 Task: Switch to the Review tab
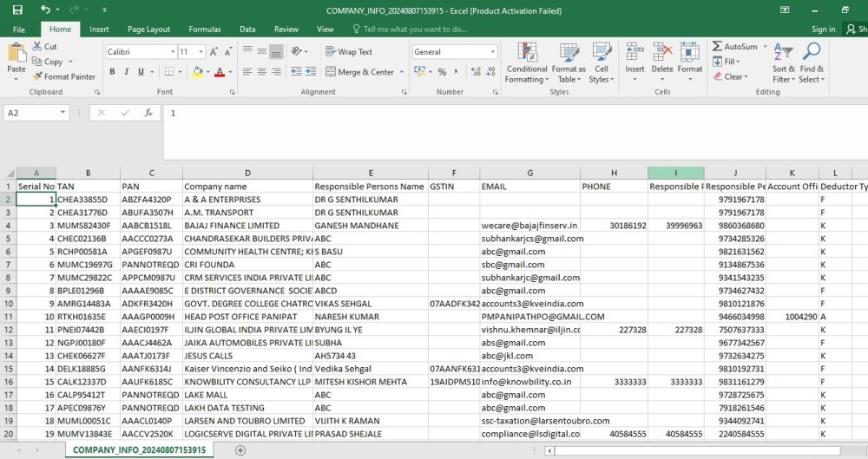click(x=286, y=30)
